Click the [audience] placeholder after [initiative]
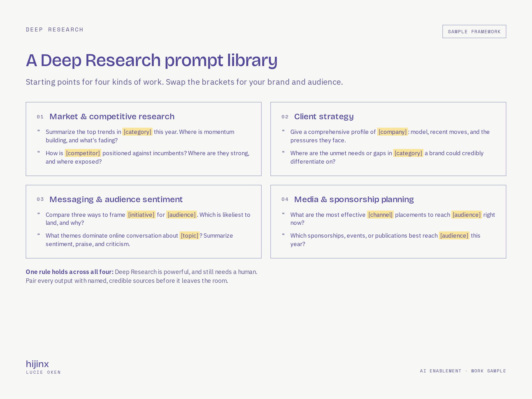 click(x=182, y=215)
